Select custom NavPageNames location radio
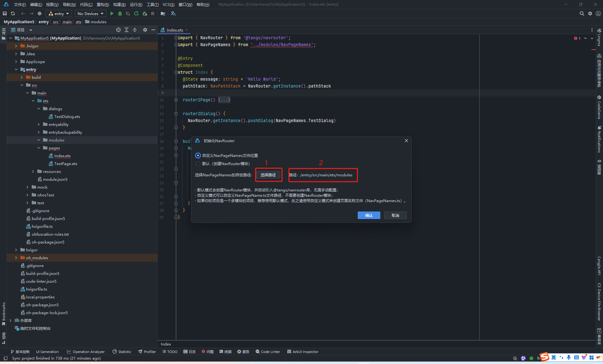This screenshot has height=364, width=603. coord(198,156)
